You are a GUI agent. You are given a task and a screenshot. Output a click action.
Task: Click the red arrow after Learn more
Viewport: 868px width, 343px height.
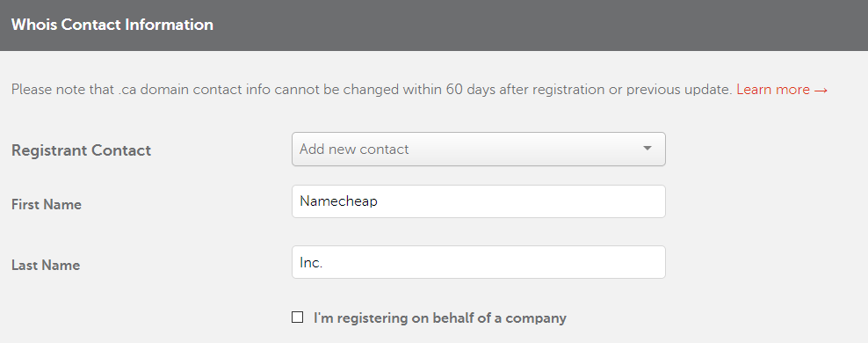tap(821, 91)
